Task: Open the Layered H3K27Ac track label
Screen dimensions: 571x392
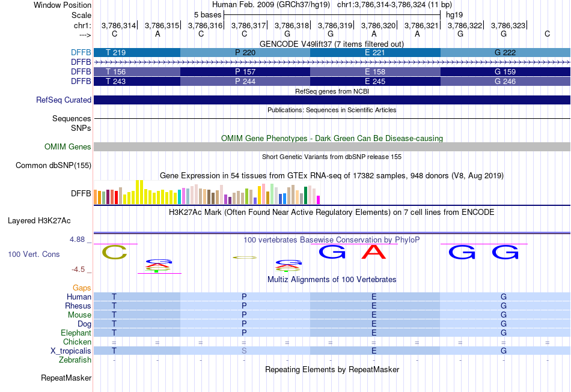Action: pyautogui.click(x=39, y=221)
